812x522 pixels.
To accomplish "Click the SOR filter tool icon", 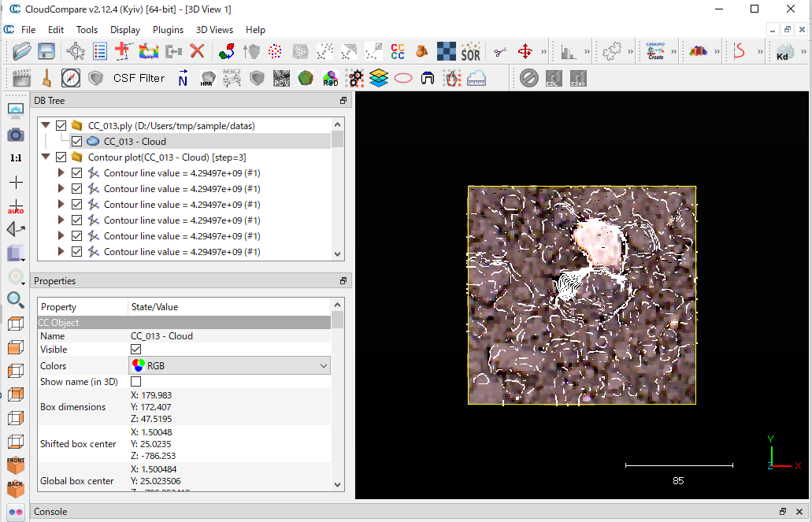I will point(471,52).
